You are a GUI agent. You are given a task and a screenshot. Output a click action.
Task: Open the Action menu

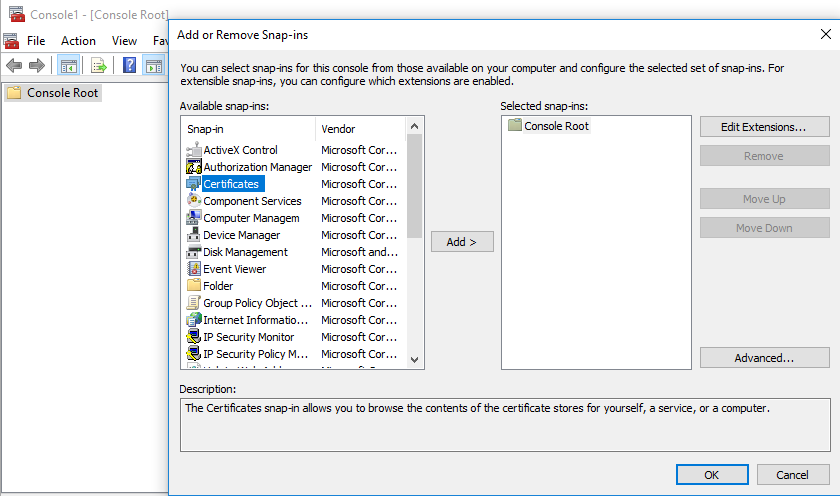[78, 41]
